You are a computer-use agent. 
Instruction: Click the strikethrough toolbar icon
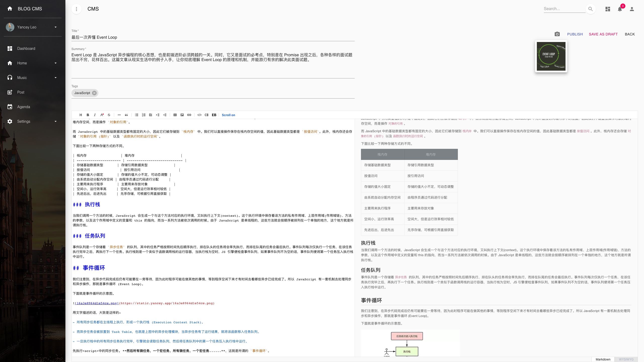(109, 115)
